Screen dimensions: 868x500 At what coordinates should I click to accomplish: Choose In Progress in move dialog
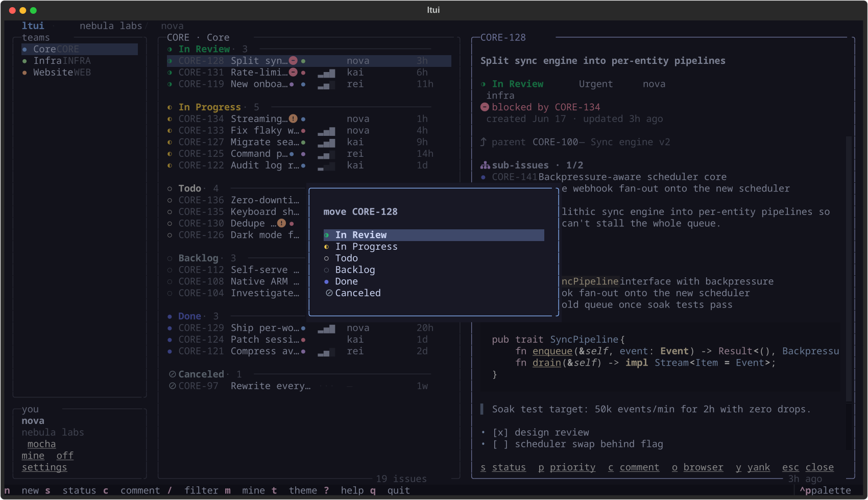coord(433,247)
